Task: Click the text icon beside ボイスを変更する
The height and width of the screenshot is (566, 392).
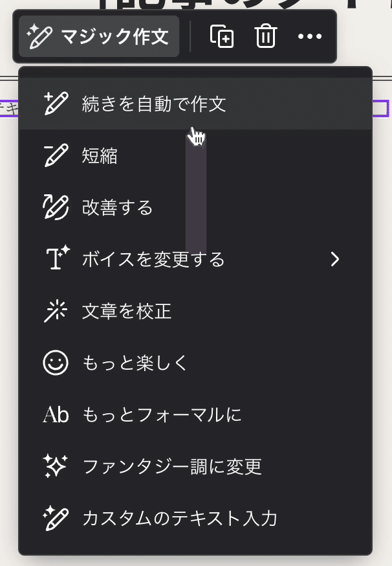Action: pos(56,259)
